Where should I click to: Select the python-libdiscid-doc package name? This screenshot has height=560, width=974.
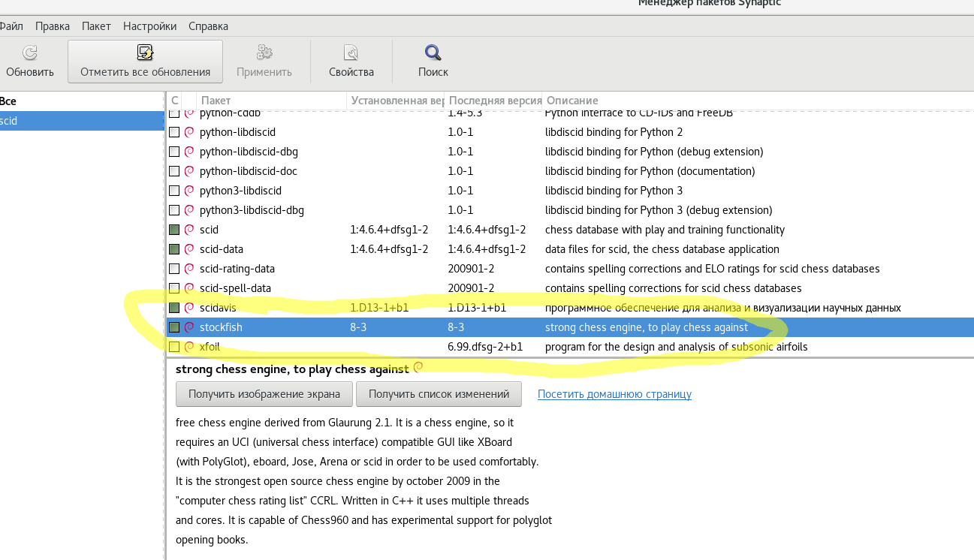point(249,171)
